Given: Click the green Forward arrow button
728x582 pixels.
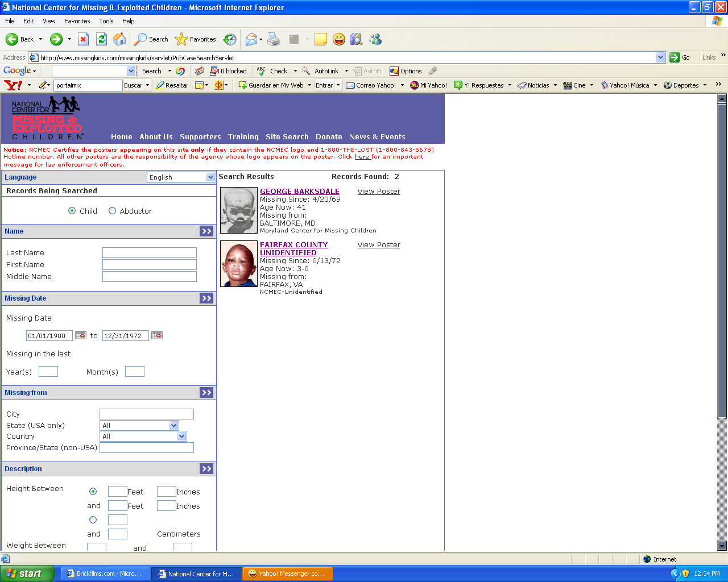Looking at the screenshot, I should 56,39.
